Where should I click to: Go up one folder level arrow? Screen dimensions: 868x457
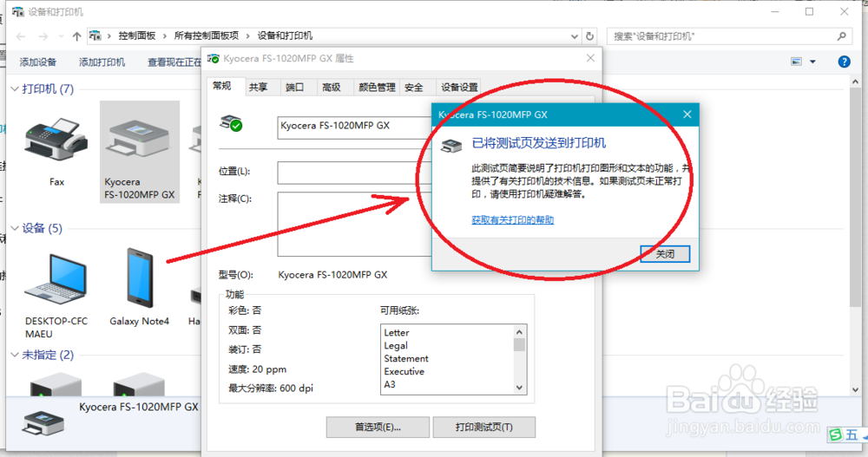pos(76,36)
